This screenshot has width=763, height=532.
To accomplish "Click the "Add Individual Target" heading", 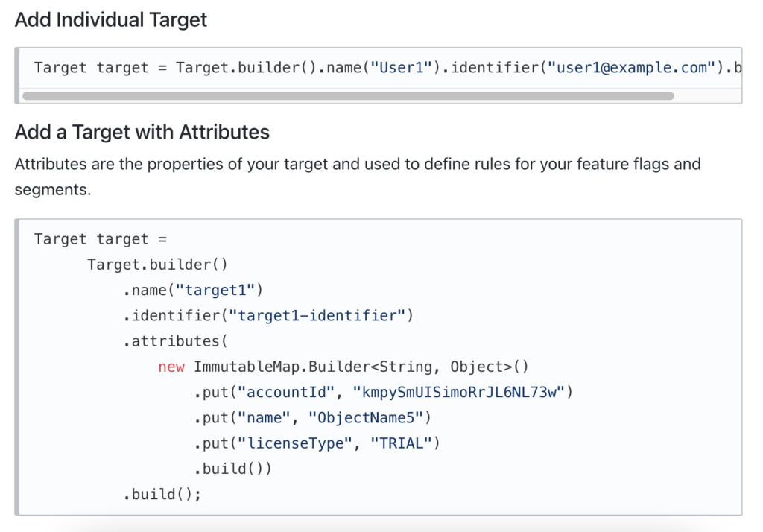I will point(111,20).
